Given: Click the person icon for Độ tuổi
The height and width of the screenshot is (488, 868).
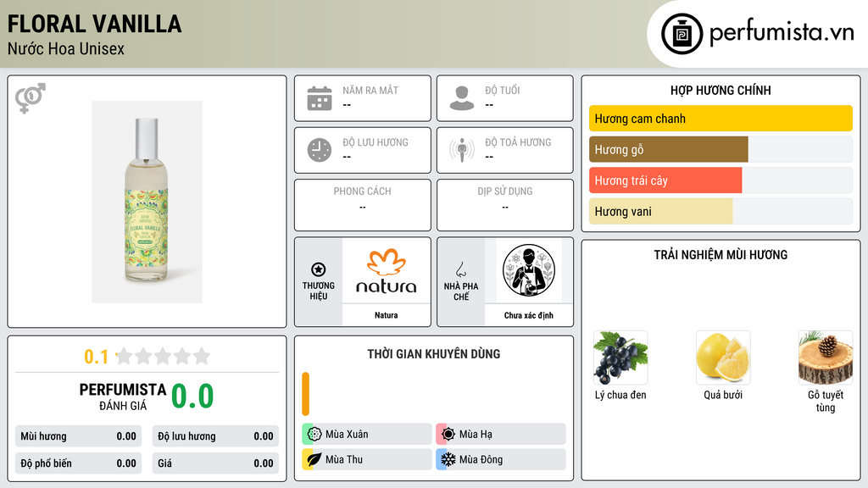Looking at the screenshot, I should 462,98.
